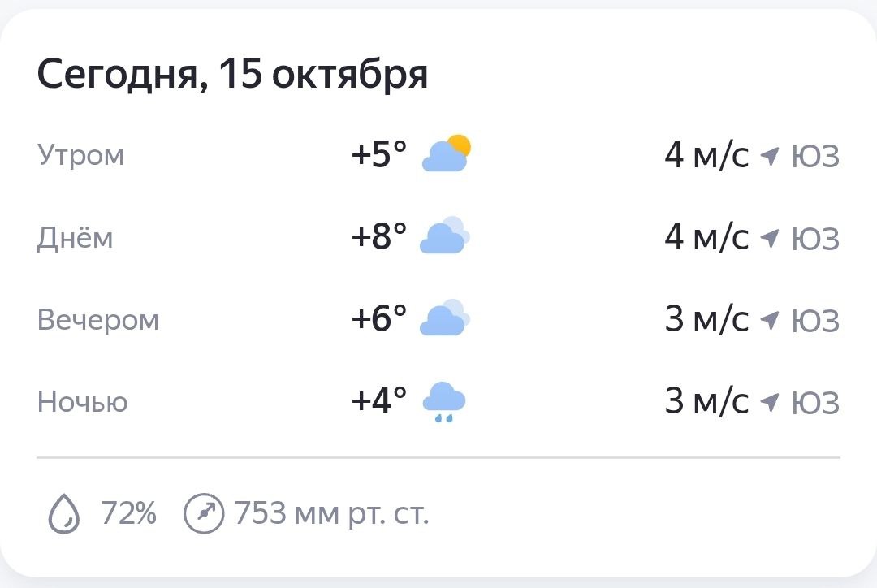Click the daytime wind direction arrow

click(769, 237)
